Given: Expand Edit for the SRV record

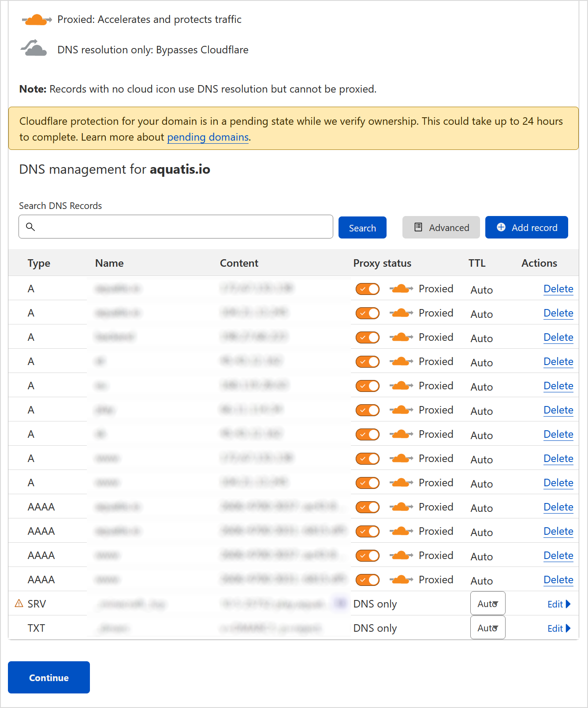Looking at the screenshot, I should pos(559,604).
